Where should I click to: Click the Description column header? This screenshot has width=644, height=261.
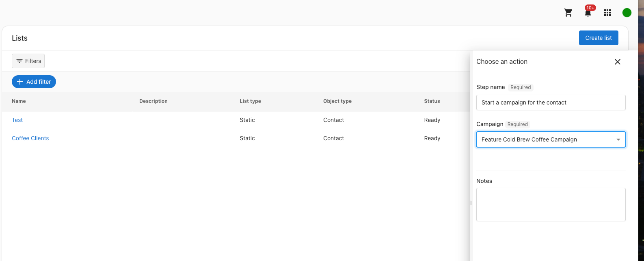pyautogui.click(x=153, y=101)
